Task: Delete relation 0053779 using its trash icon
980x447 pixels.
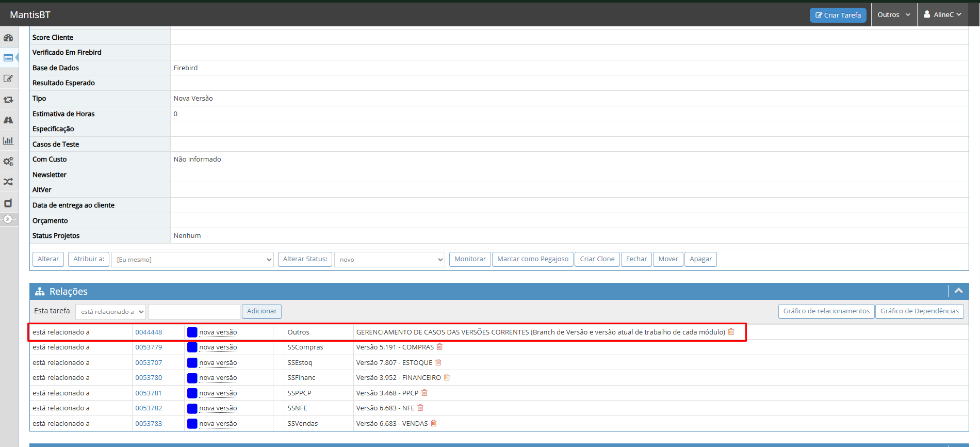Action: (439, 347)
